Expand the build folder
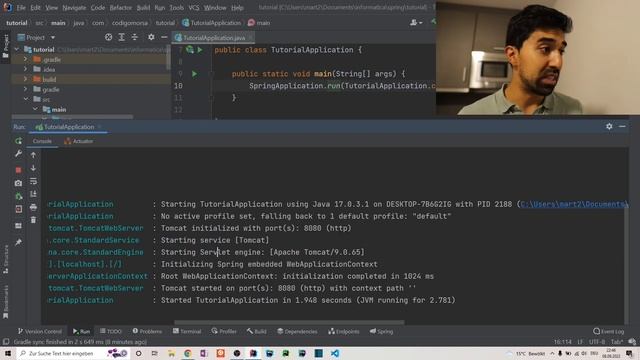 click(26, 79)
